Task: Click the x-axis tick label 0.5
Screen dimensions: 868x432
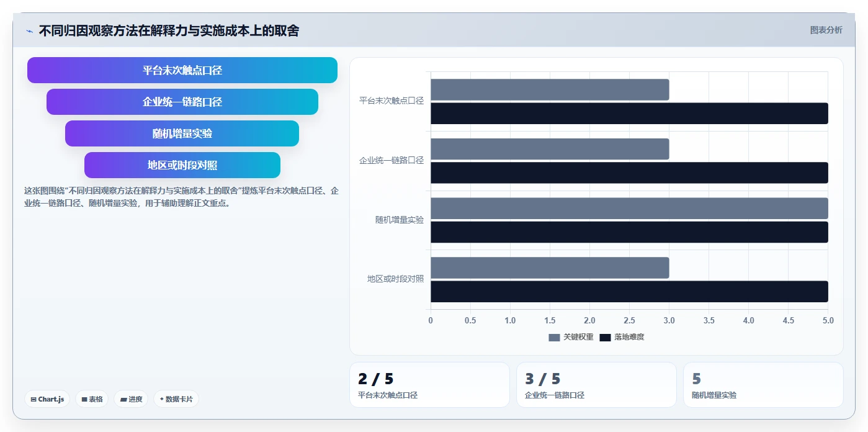Action: (470, 320)
